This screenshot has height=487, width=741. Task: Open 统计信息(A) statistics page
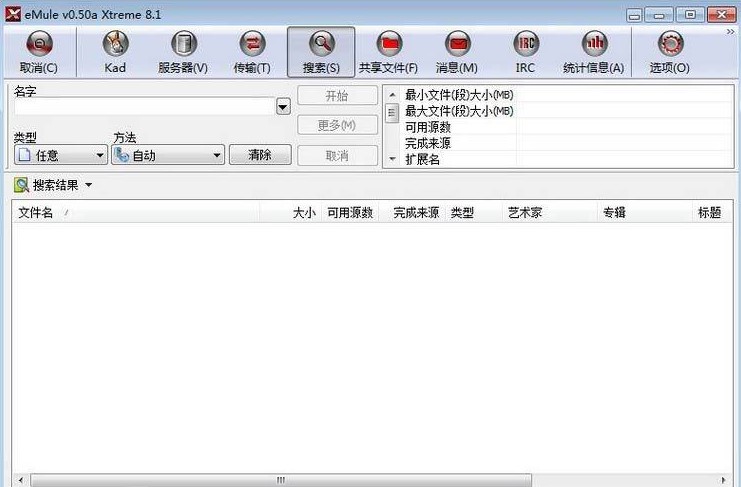[x=594, y=52]
